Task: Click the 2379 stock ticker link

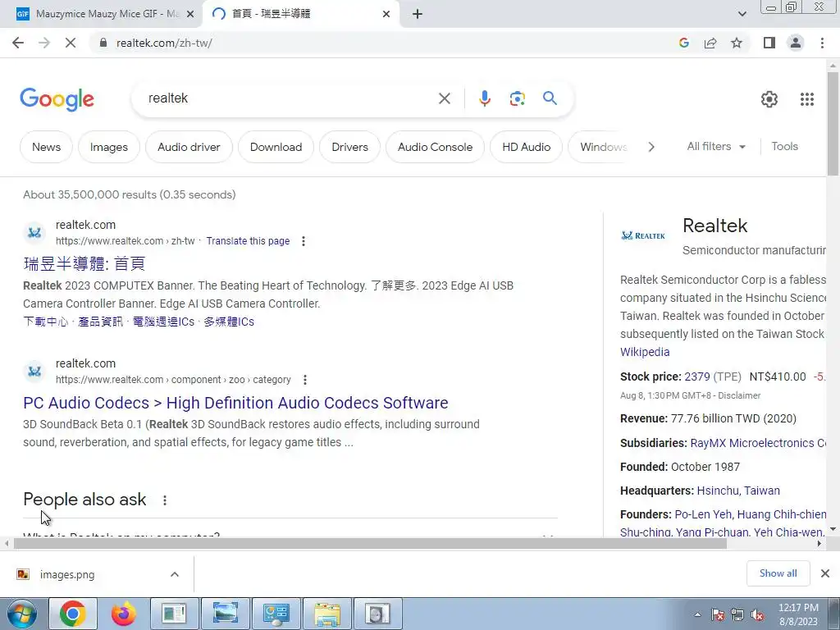Action: 697,377
